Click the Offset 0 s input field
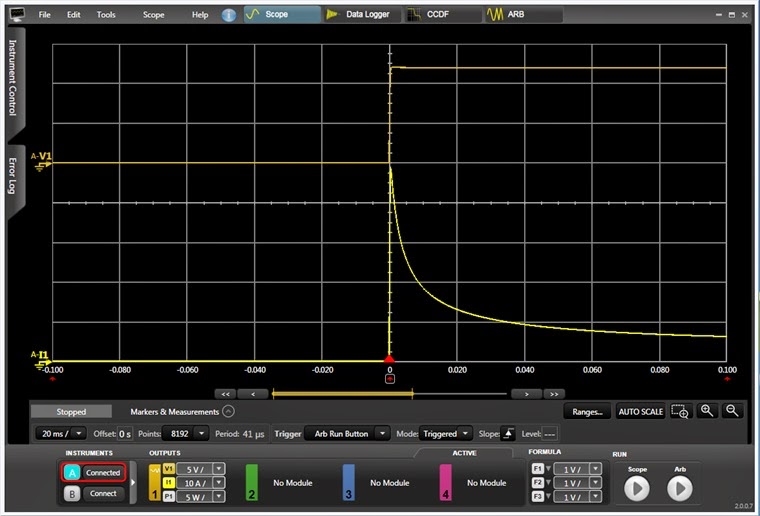 coord(125,434)
